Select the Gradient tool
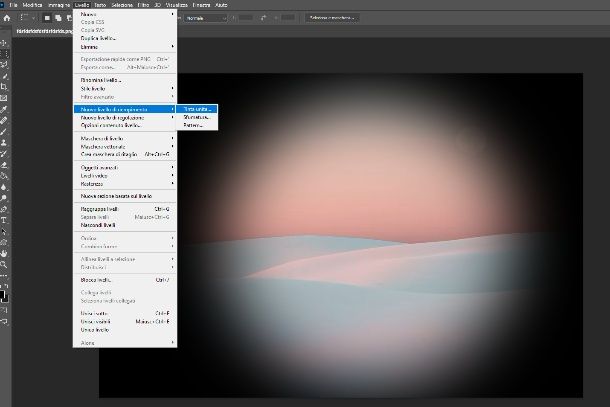 click(x=4, y=176)
